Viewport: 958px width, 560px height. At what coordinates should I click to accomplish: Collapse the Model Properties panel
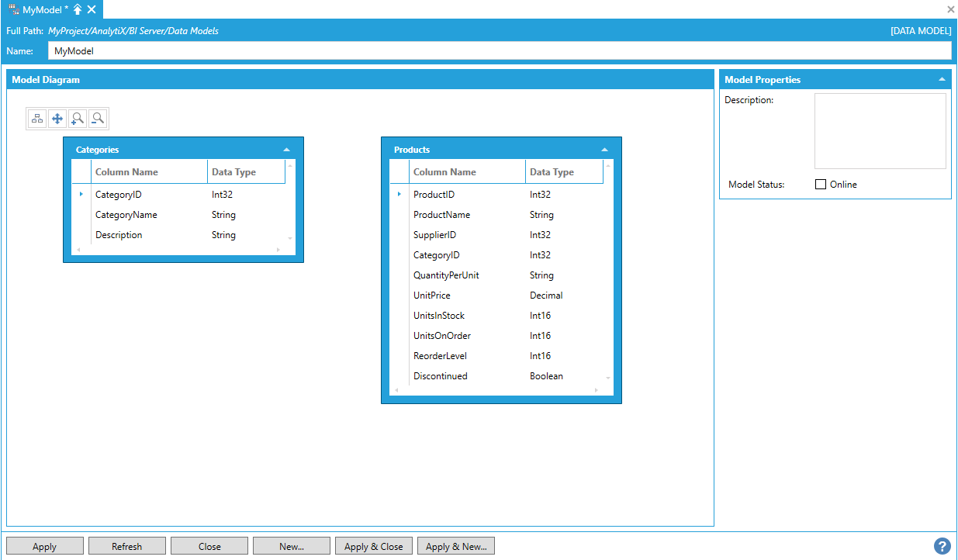942,80
